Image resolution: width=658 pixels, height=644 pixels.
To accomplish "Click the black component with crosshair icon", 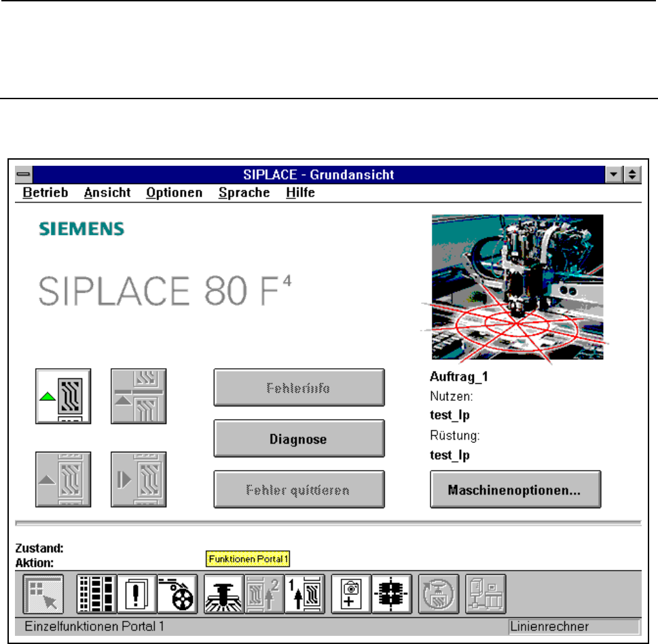I will point(391,594).
